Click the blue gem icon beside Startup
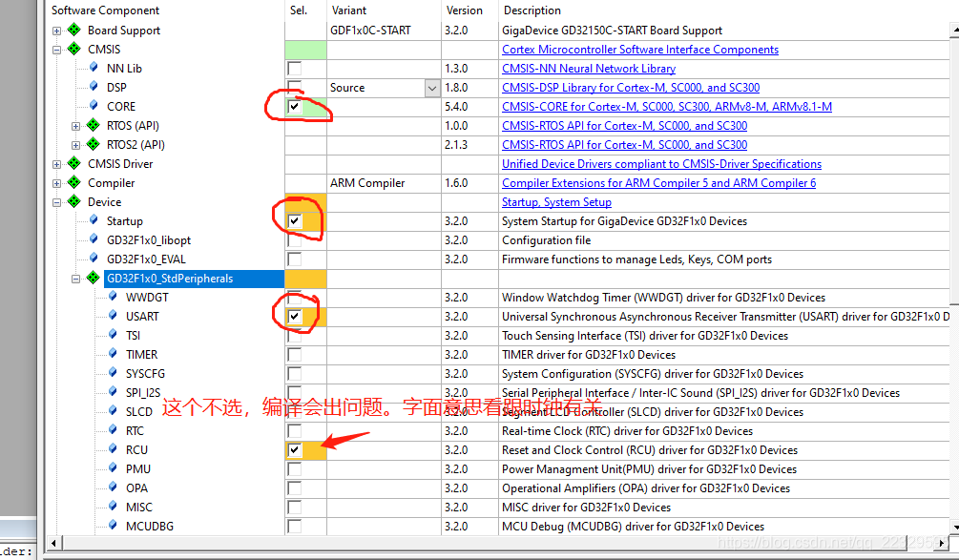959x560 pixels. click(94, 220)
